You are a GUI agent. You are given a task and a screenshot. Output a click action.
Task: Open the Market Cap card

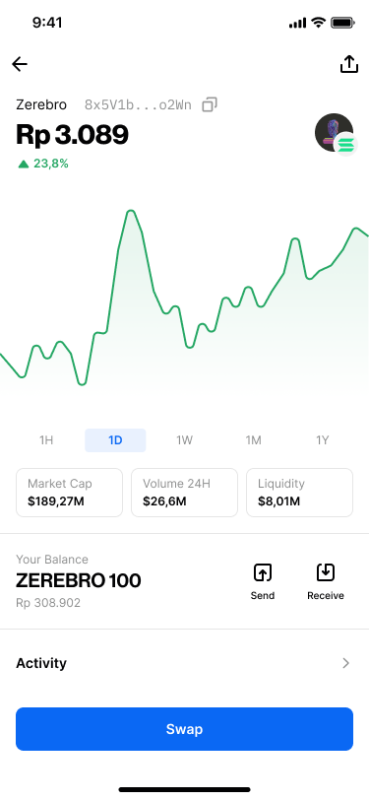coord(69,492)
